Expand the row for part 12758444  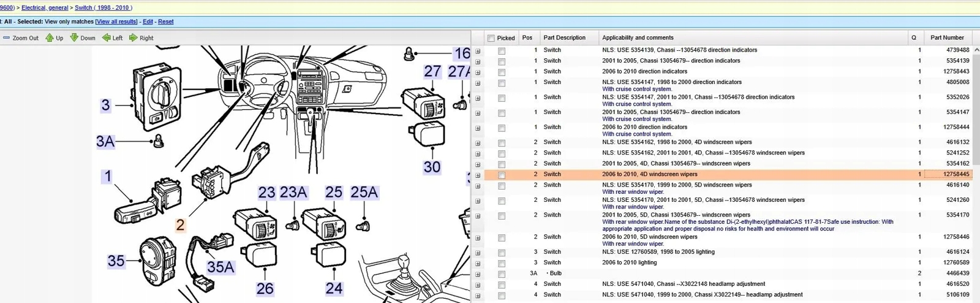[478, 128]
